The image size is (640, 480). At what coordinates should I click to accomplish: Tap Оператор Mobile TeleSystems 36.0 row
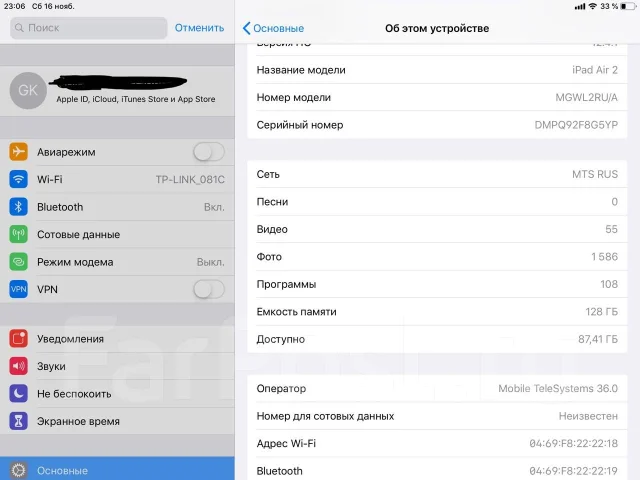point(437,388)
